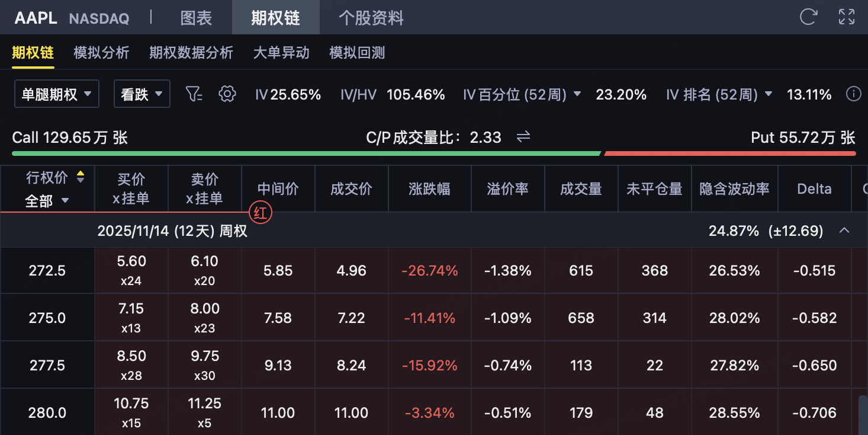Open the IV 排名 (52周) dropdown
The image size is (868, 435).
tap(769, 94)
